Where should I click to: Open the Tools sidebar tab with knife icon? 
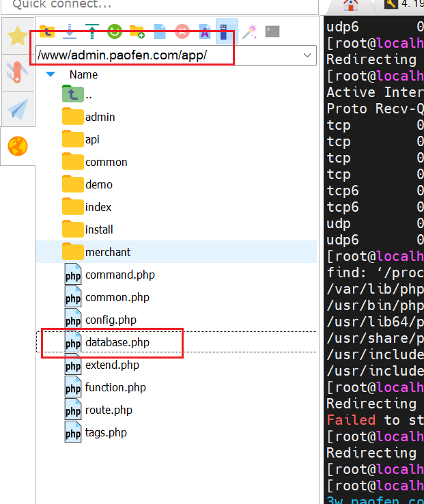[17, 73]
